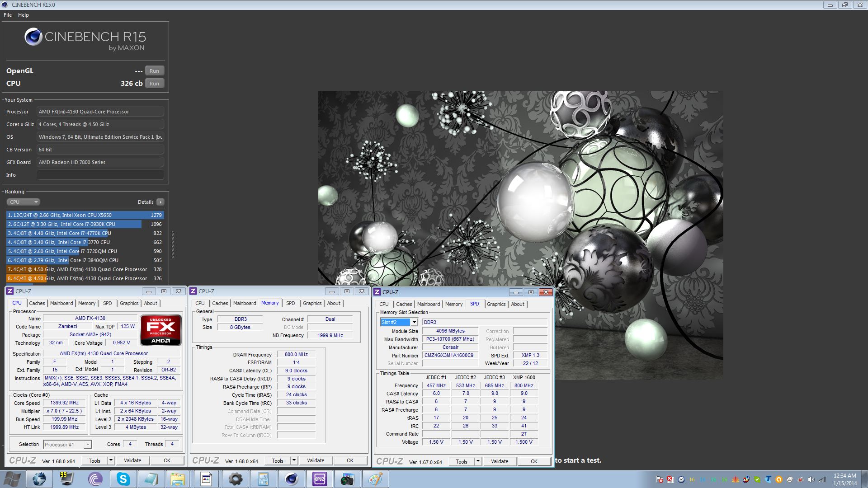Open the Notepad taskbar icon

[x=151, y=479]
